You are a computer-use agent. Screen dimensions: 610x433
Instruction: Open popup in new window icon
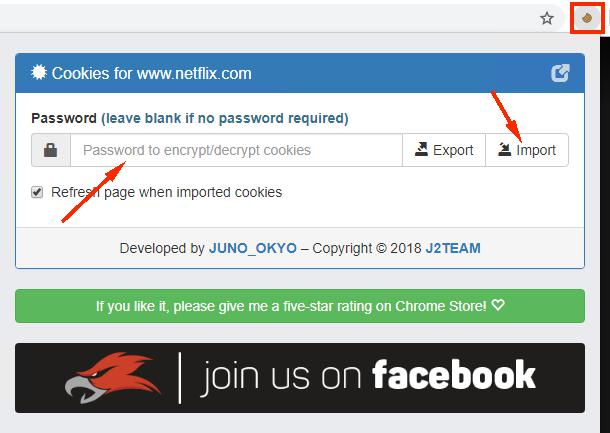click(560, 73)
